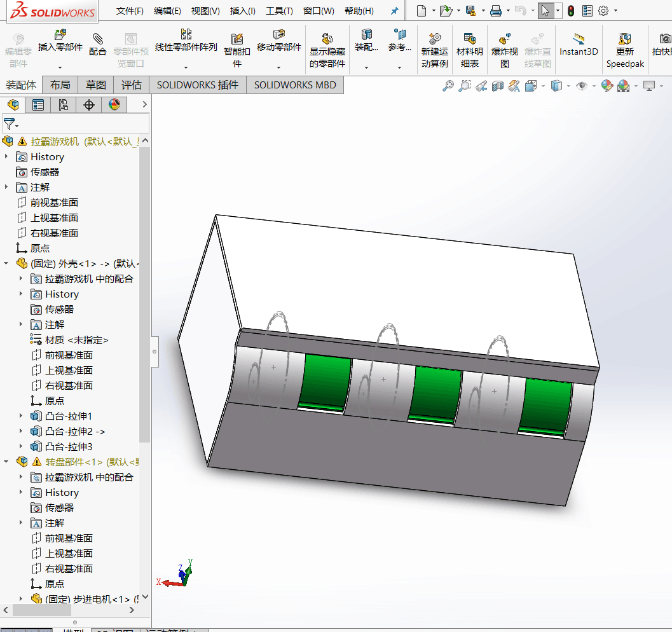672x632 pixels.
Task: Select 材质 <未指定> in the tree
Action: [76, 340]
